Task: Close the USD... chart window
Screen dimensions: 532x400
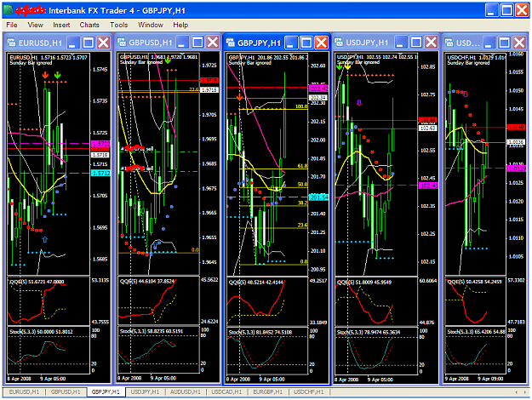Action: click(x=519, y=43)
